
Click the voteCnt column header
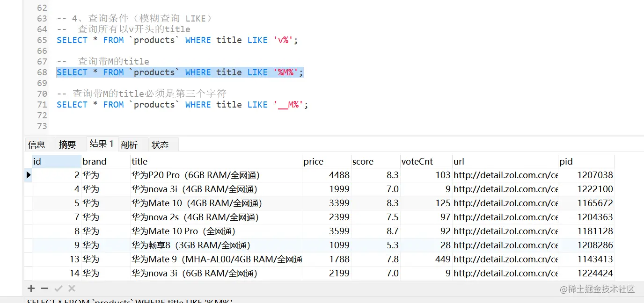[426, 161]
